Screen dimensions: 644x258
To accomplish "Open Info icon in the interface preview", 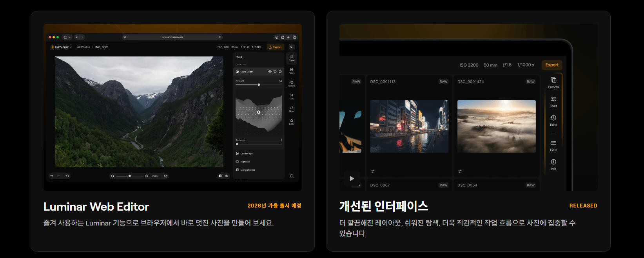I will pyautogui.click(x=553, y=164).
